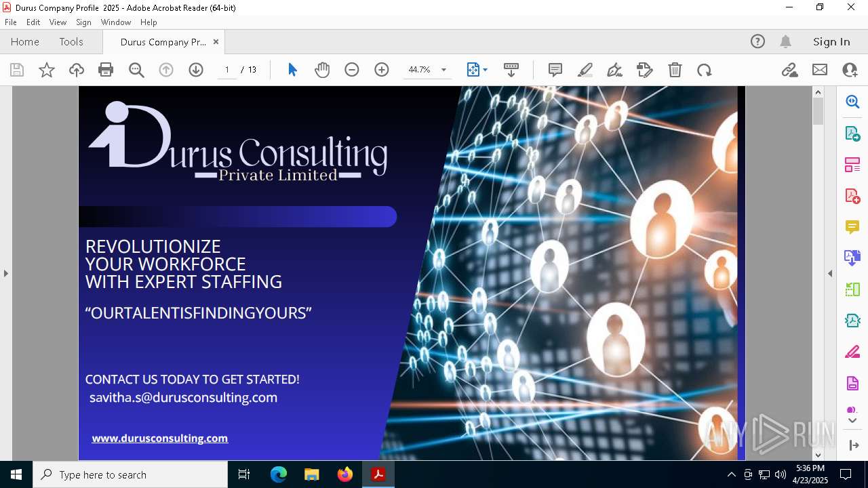The image size is (868, 488).
Task: Open www.durusconsulting.com link in the PDF
Action: [160, 439]
